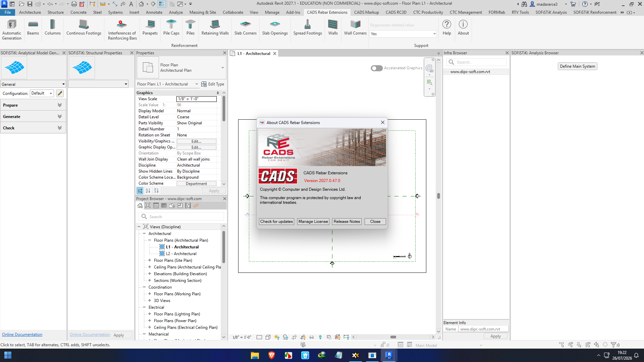644x362 pixels.
Task: Click the Manage License button
Action: click(x=313, y=222)
